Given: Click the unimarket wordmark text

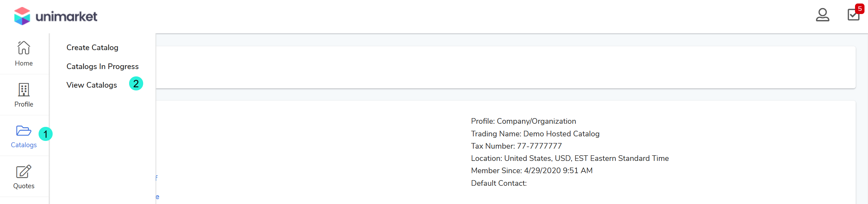Looking at the screenshot, I should 66,16.
